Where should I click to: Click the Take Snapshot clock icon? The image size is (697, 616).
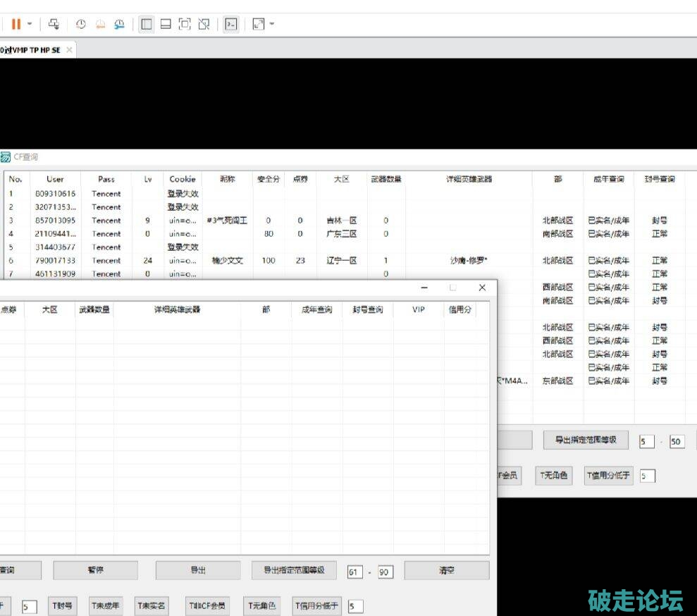[x=81, y=24]
